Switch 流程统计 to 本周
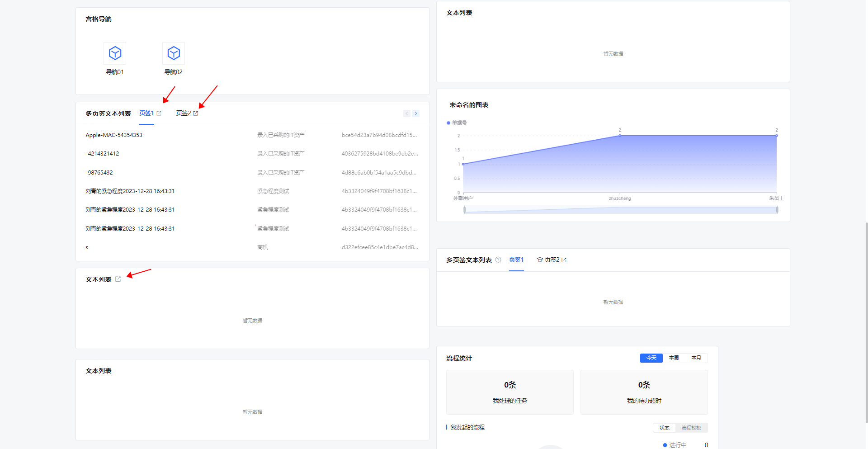This screenshot has width=868, height=449. coord(674,358)
